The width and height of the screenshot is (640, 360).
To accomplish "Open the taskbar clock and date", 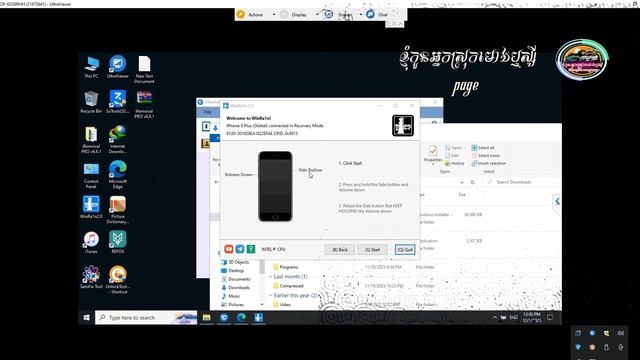I will (x=532, y=318).
